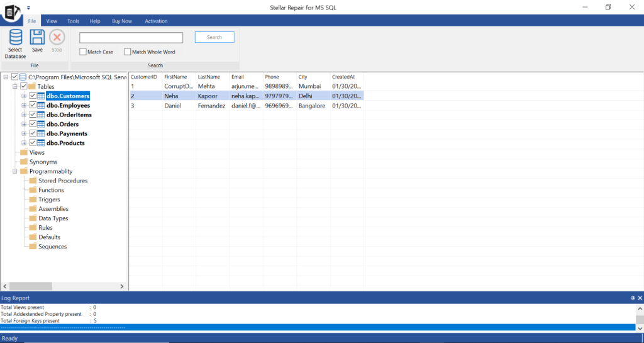This screenshot has height=343, width=644.
Task: Uncheck the dbo.Orders checkbox
Action: 33,124
